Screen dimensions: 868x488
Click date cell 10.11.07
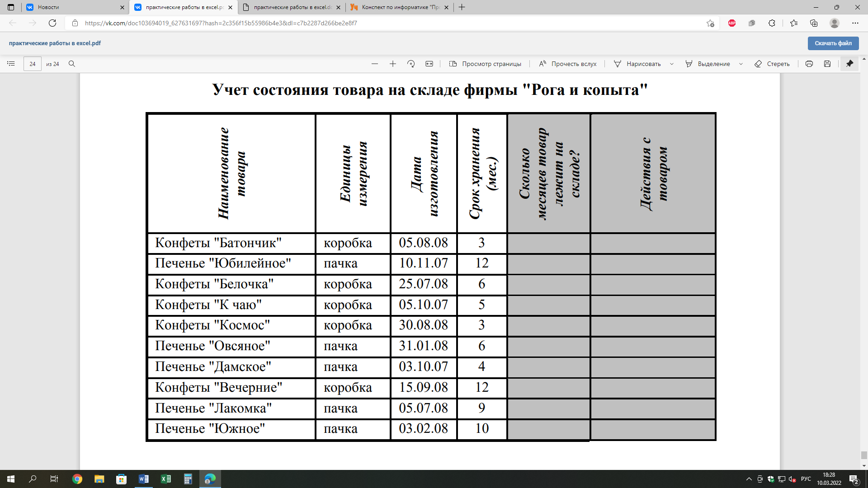click(x=423, y=263)
